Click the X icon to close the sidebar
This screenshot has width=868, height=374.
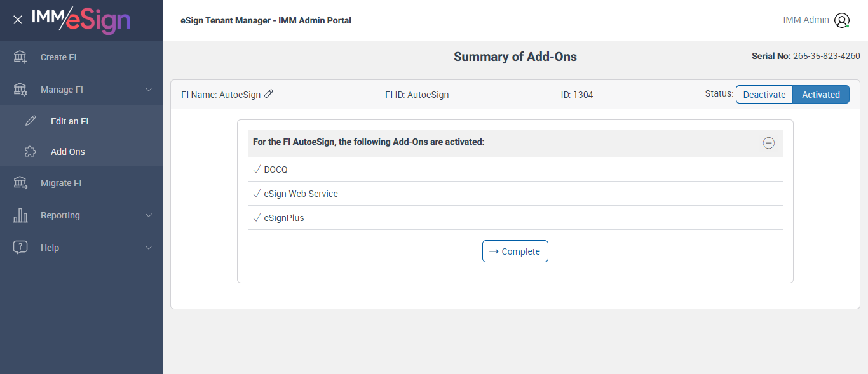tap(18, 20)
